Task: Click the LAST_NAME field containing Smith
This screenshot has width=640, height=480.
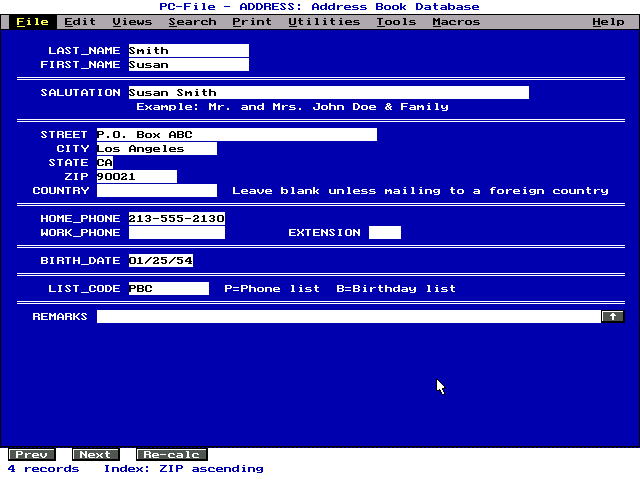Action: 189,51
